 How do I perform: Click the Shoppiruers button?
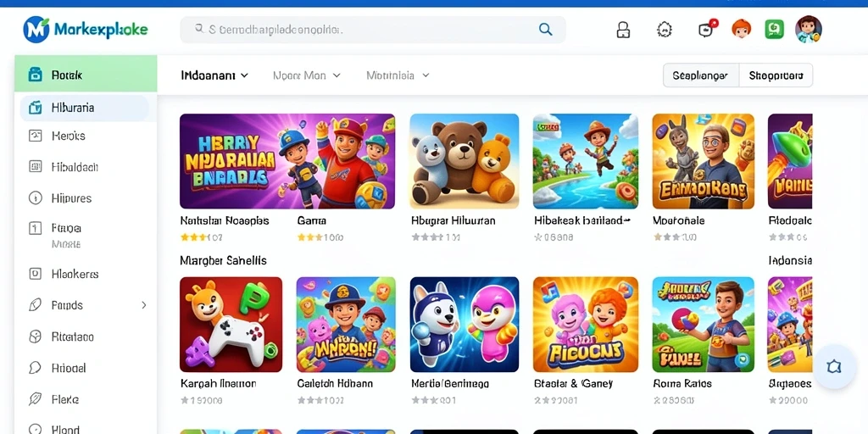tap(776, 75)
